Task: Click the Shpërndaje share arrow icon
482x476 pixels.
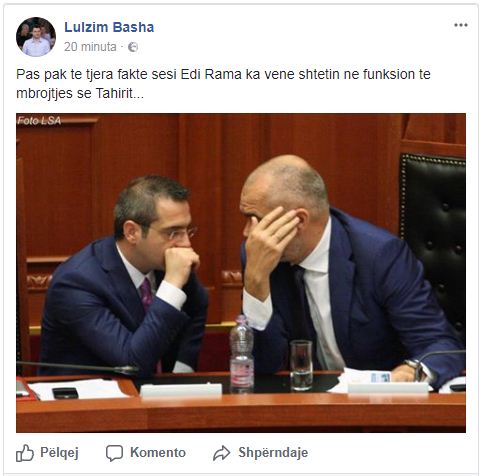Action: pyautogui.click(x=222, y=453)
